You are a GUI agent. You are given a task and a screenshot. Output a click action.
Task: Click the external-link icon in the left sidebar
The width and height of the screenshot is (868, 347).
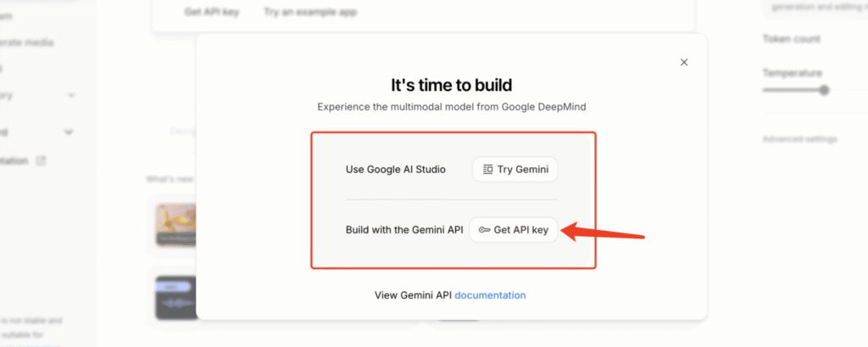[41, 160]
